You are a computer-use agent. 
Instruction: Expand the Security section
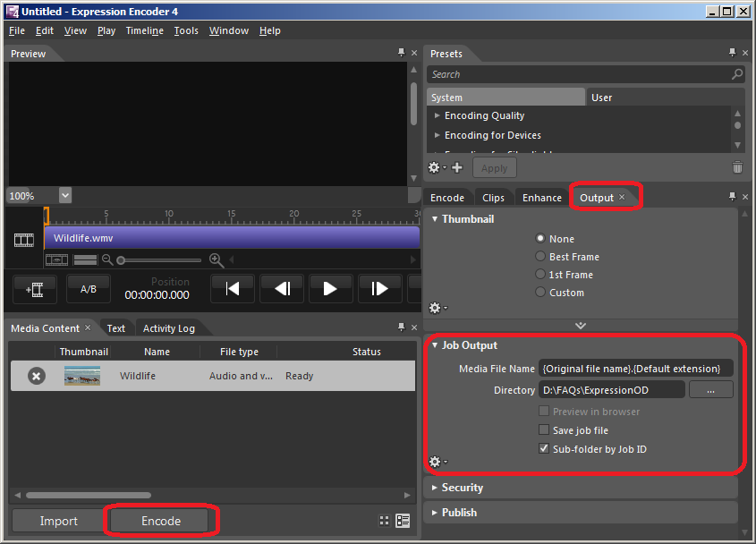click(435, 488)
